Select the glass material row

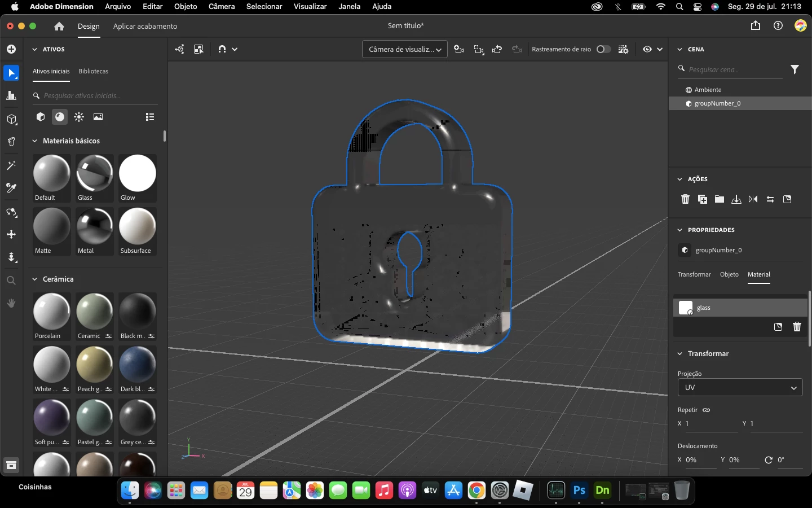coord(740,308)
